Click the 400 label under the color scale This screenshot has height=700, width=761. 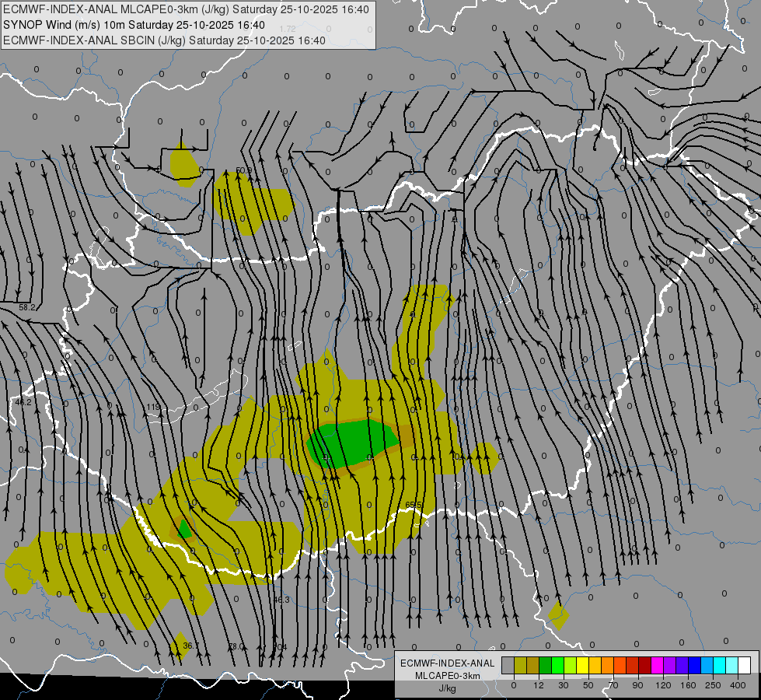point(738,685)
